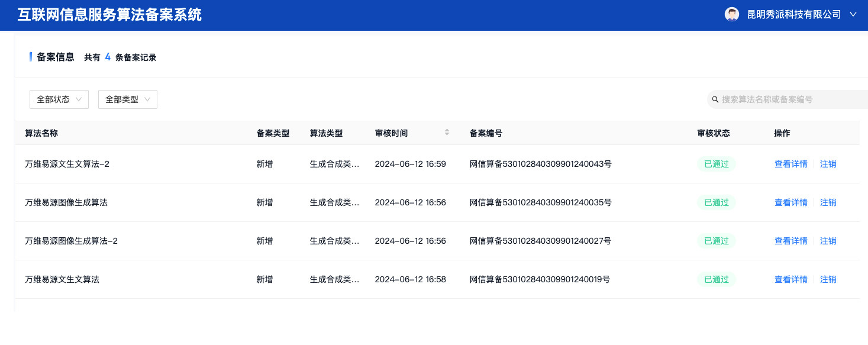The image size is (868, 345).
Task: Click 注销 in the last table row
Action: (828, 279)
